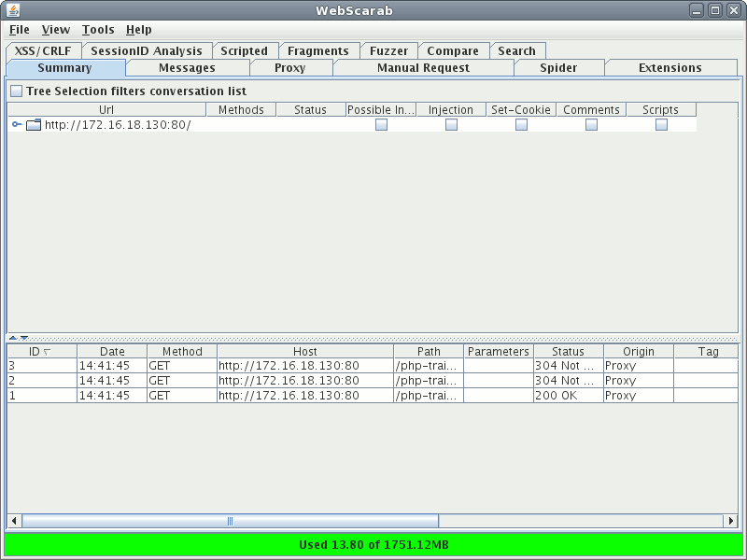Enable Tree Selection filters conversation list

(x=15, y=91)
